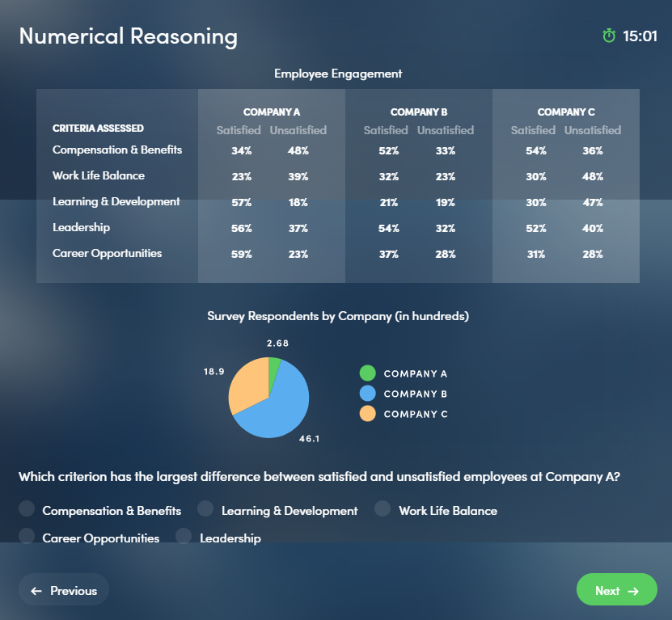This screenshot has width=672, height=620.
Task: Click the green Company A pie slice
Action: coord(273,369)
